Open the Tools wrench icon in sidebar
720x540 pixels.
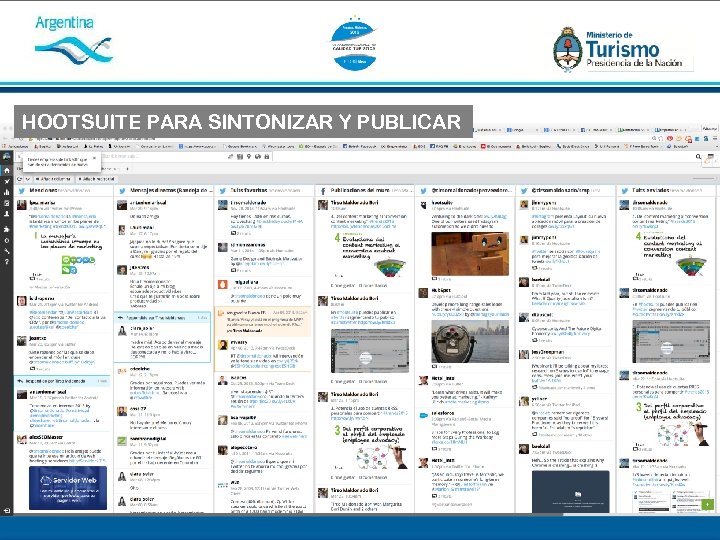click(x=6, y=251)
